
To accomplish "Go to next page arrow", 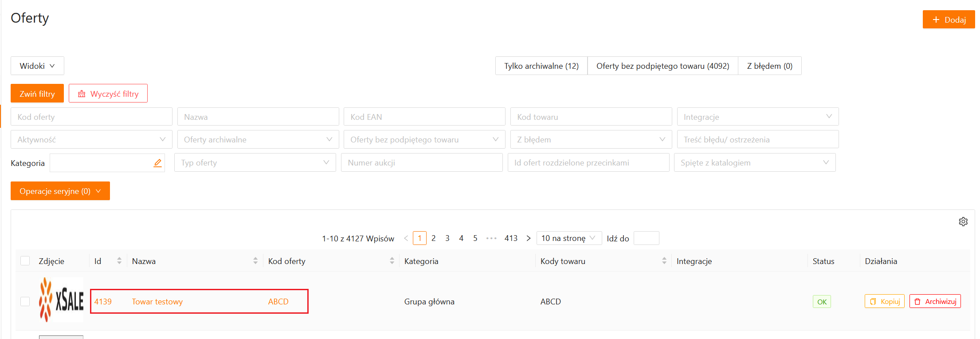I will pyautogui.click(x=529, y=238).
